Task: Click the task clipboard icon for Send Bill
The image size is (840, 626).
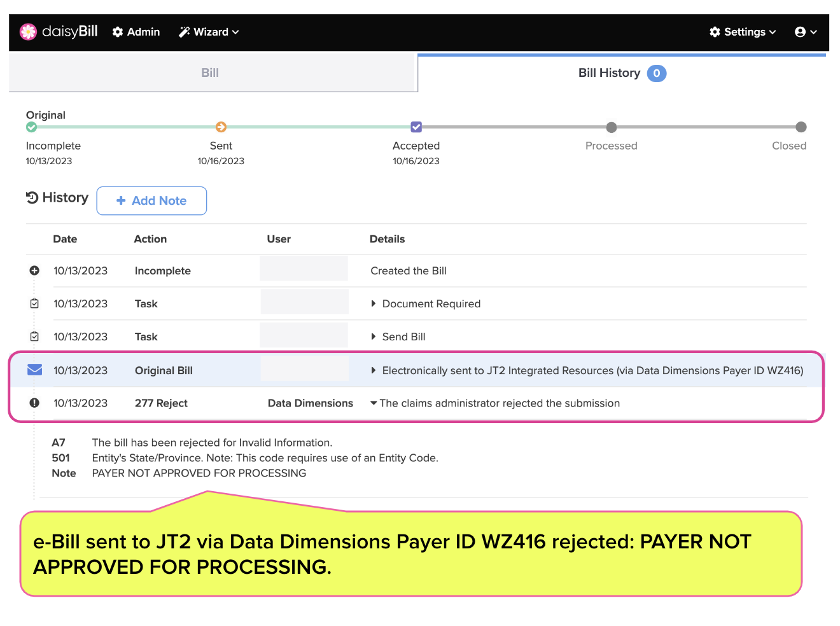Action: coord(34,337)
